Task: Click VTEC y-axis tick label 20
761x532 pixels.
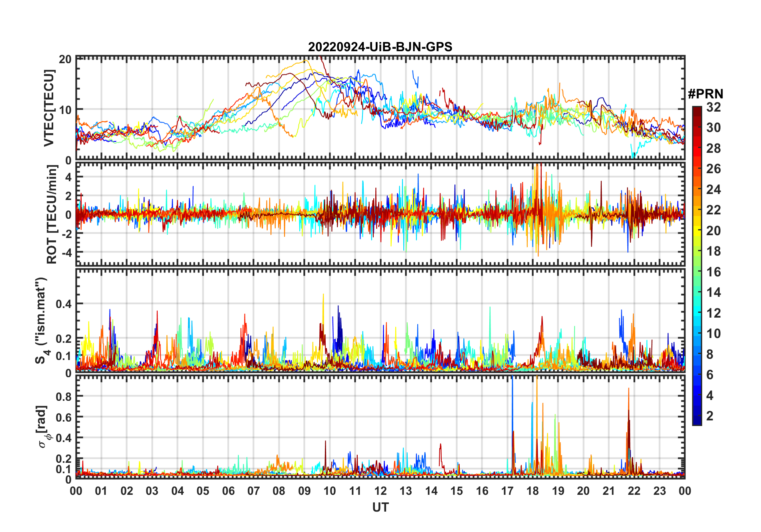Action: [65, 60]
